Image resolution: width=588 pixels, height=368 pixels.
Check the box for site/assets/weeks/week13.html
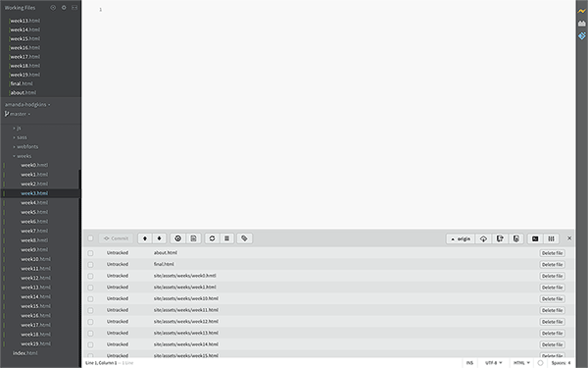tap(90, 333)
